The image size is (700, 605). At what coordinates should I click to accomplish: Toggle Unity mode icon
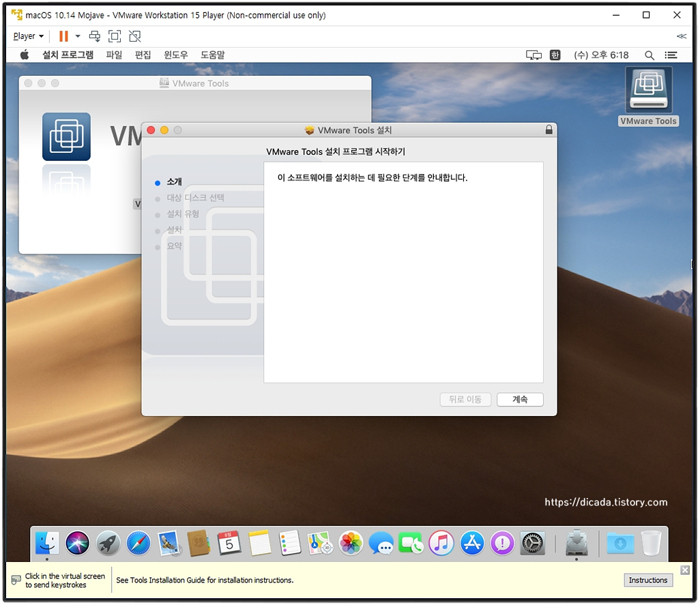point(135,36)
